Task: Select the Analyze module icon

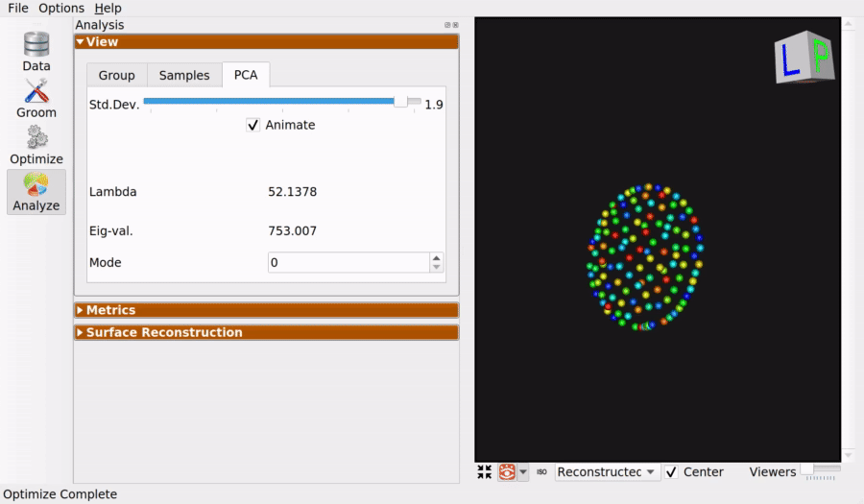Action: tap(36, 184)
